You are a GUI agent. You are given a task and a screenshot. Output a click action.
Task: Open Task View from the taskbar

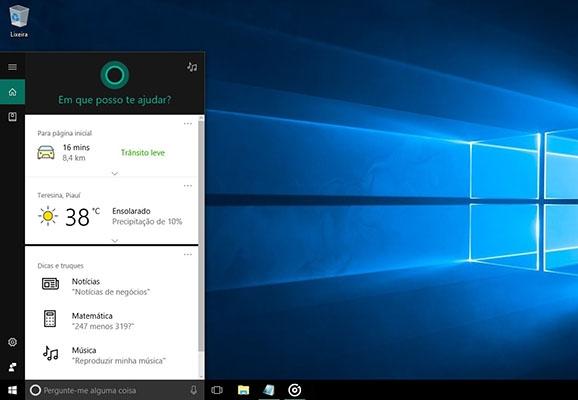[217, 390]
